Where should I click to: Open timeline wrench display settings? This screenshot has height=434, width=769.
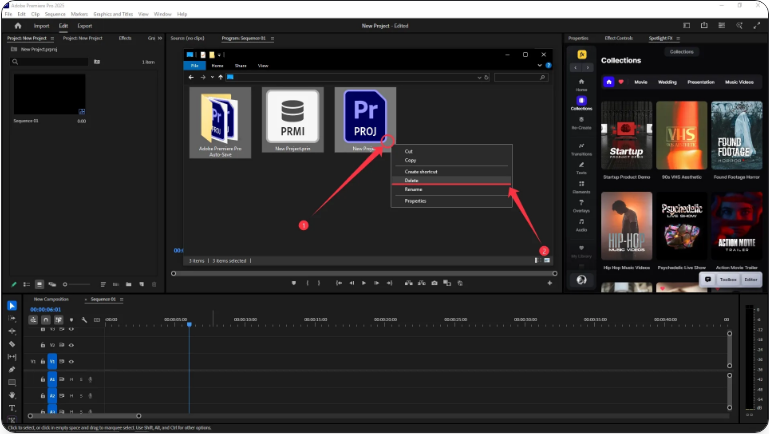pos(84,320)
